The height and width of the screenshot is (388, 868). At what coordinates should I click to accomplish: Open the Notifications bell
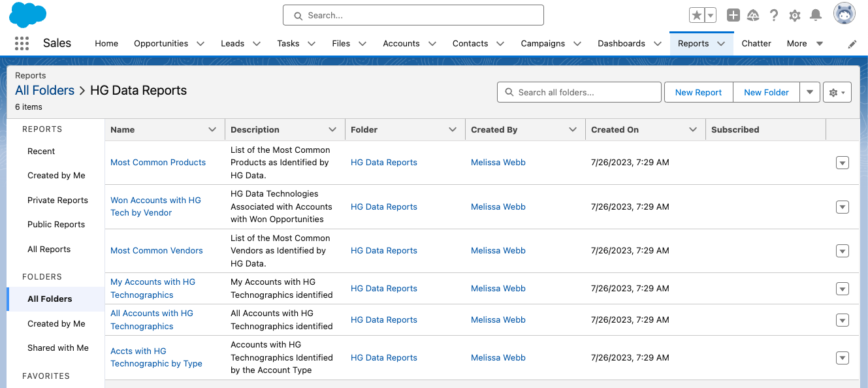(x=816, y=15)
